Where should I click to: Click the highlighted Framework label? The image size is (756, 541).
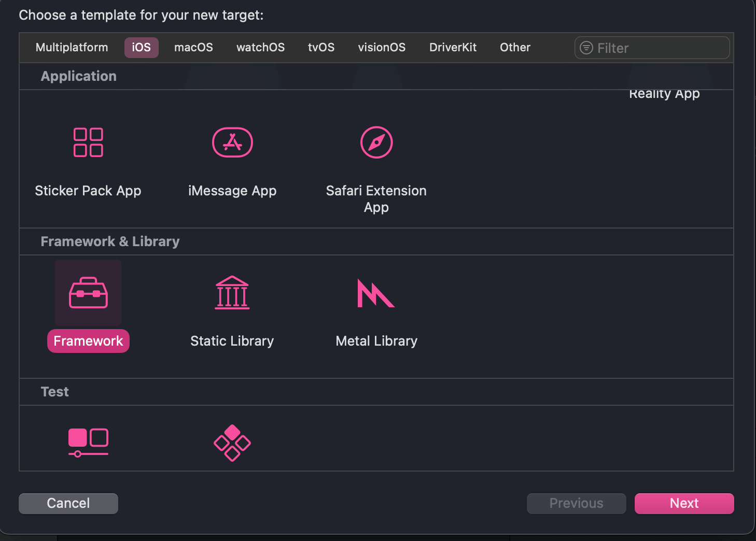(x=88, y=341)
